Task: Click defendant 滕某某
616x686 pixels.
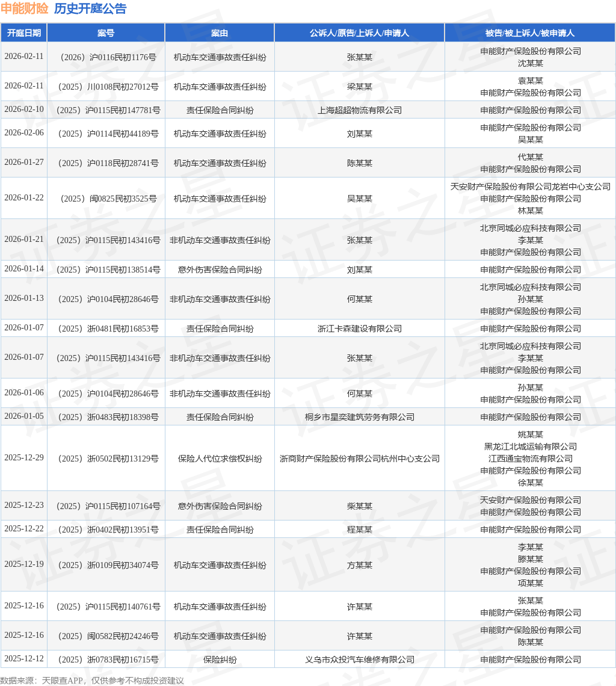Action: point(530,559)
